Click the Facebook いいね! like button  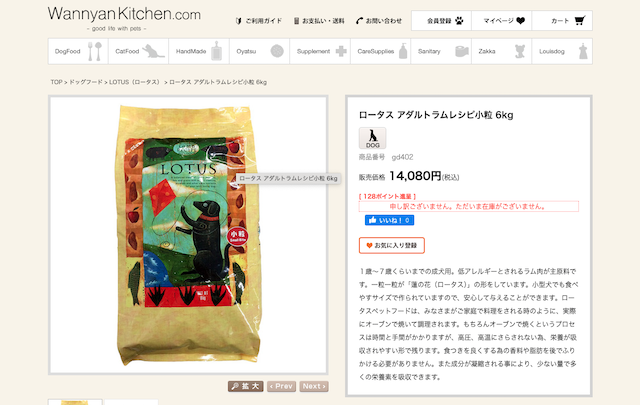point(389,220)
